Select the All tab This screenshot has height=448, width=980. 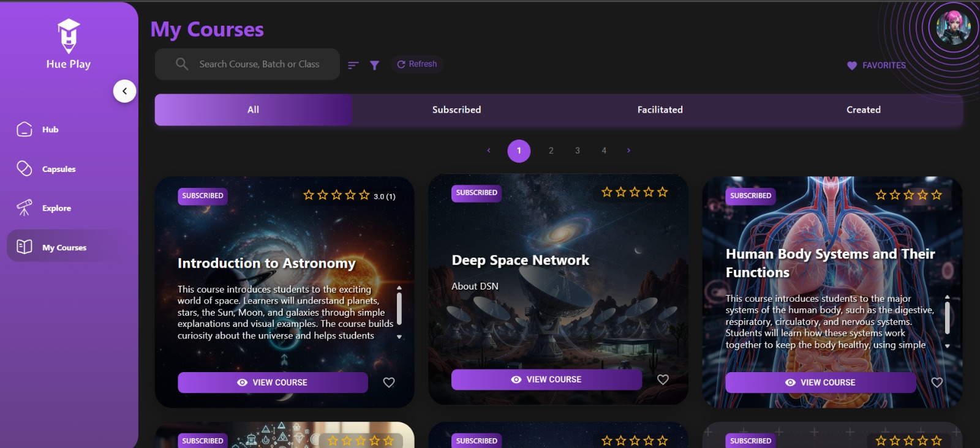point(254,110)
